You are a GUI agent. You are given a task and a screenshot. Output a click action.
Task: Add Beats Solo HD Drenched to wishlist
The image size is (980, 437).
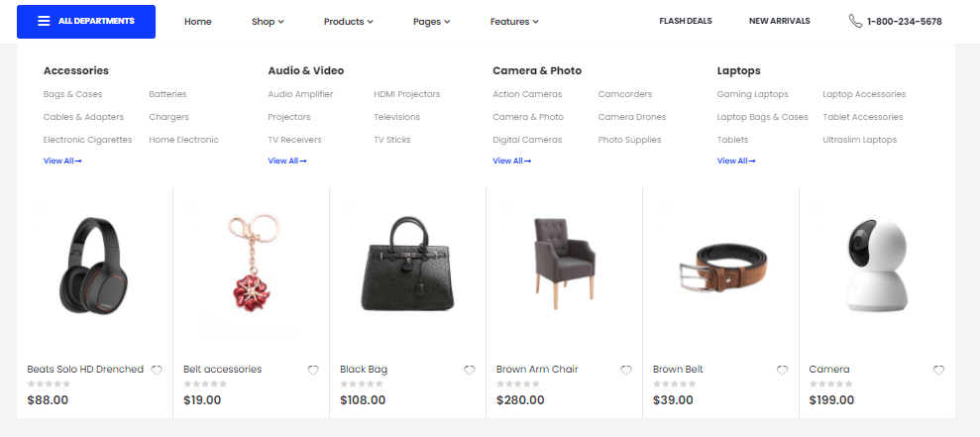[x=157, y=370]
